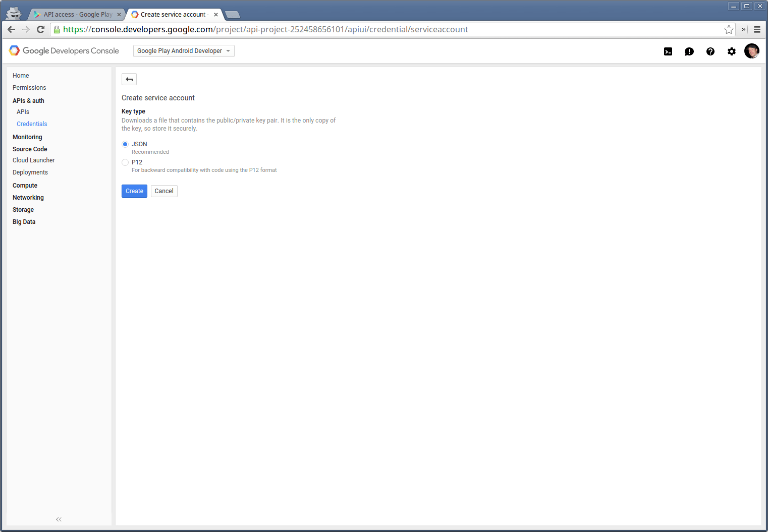Click the blue Create button

tap(134, 191)
